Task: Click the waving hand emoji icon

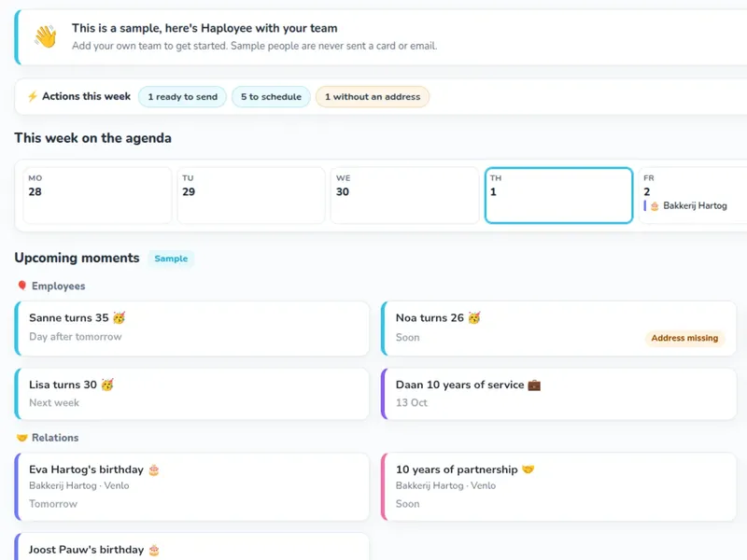Action: pos(46,36)
